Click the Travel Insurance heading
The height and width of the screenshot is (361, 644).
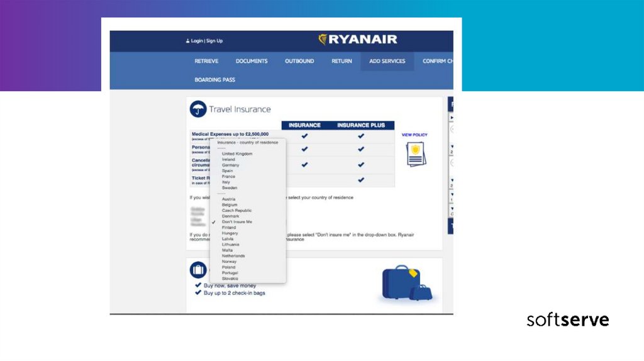(240, 109)
